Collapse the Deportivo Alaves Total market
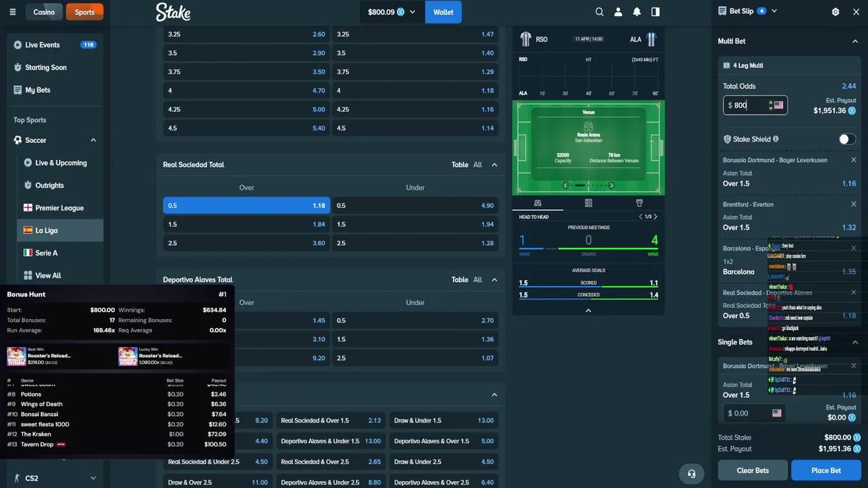 [x=494, y=280]
